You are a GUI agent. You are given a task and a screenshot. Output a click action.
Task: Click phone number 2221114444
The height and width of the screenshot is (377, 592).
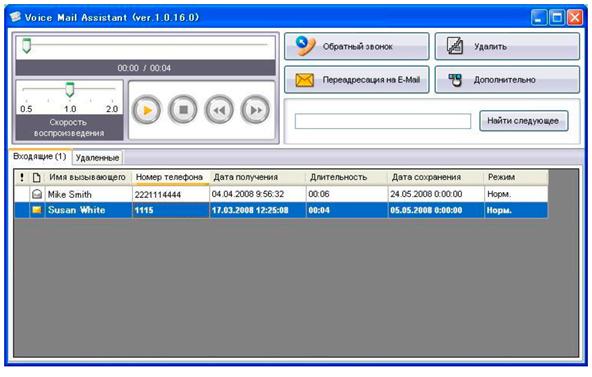(158, 195)
